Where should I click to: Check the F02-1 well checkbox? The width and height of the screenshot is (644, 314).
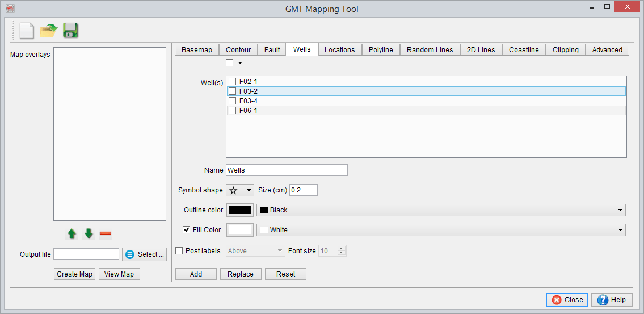click(233, 82)
